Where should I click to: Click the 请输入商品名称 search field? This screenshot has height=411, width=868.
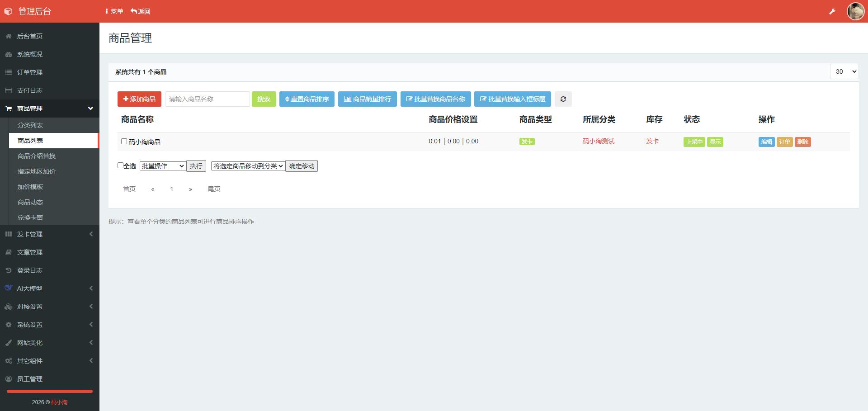[x=207, y=99]
